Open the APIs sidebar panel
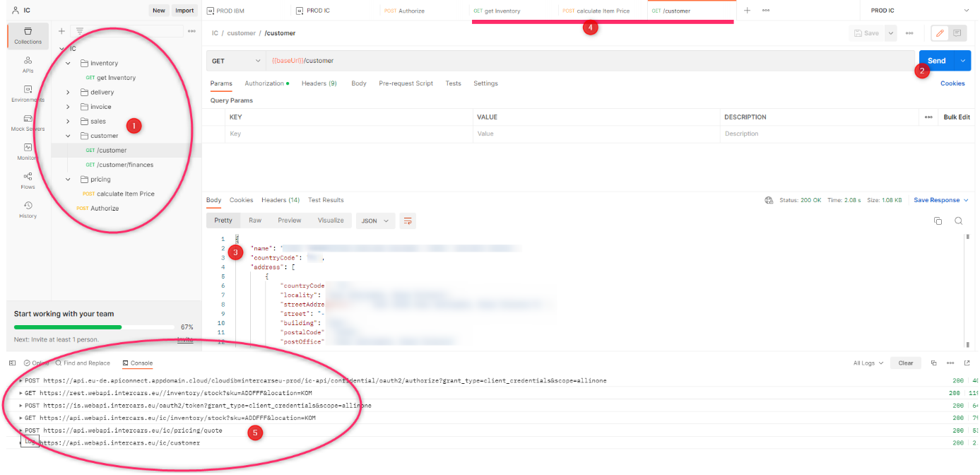 (28, 64)
